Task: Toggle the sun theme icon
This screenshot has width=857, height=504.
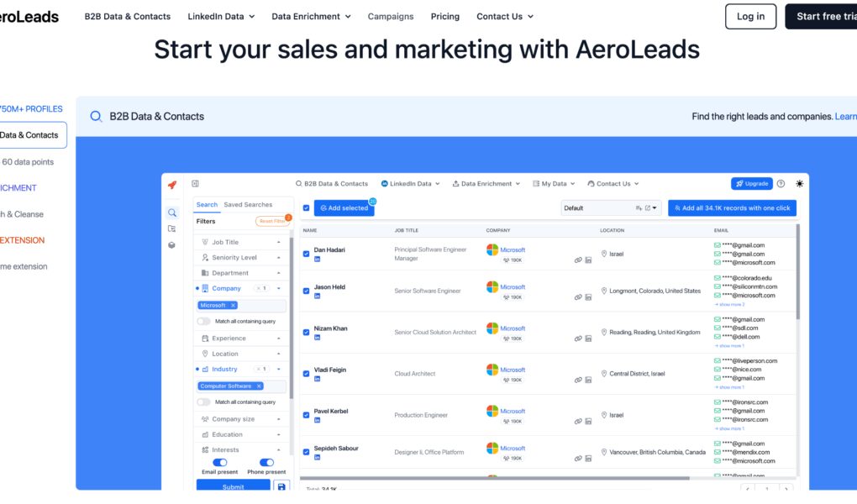Action: [x=799, y=184]
